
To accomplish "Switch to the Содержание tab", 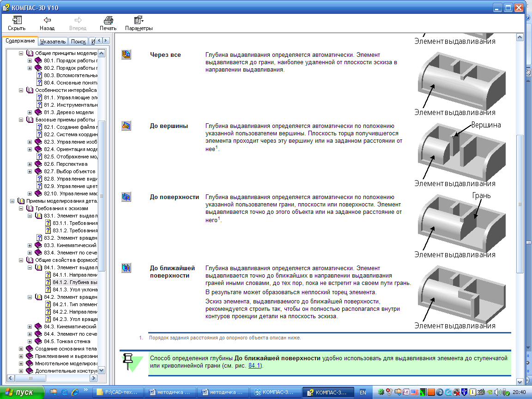I will pos(20,41).
